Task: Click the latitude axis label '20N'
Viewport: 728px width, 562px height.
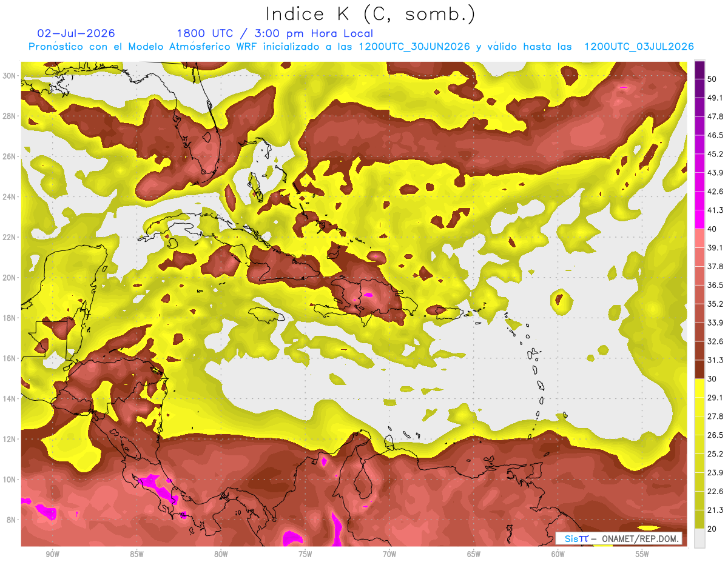Action: tap(9, 278)
